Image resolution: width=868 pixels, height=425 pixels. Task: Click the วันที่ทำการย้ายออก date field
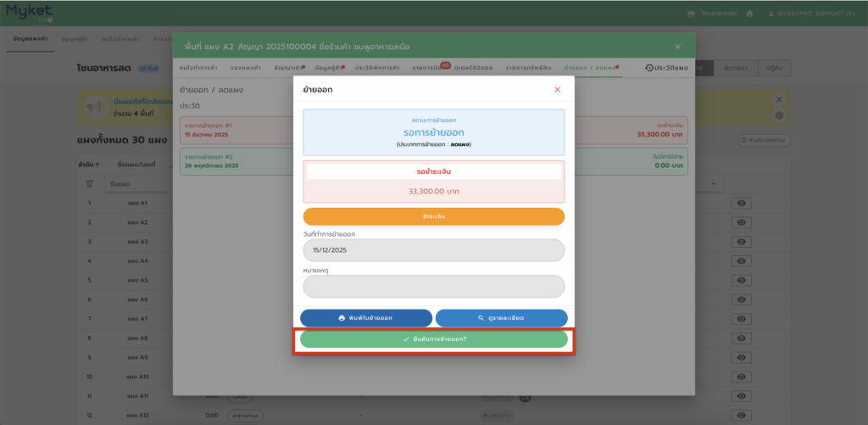[x=433, y=250]
